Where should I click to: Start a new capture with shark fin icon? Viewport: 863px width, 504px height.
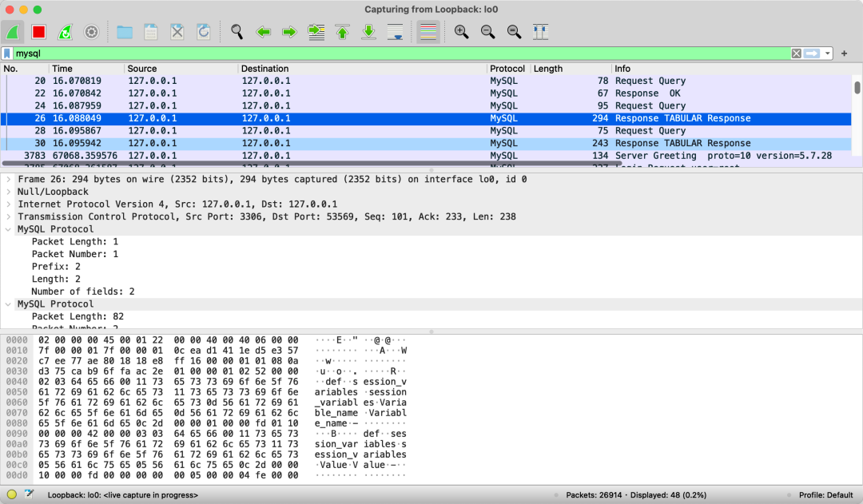[13, 32]
